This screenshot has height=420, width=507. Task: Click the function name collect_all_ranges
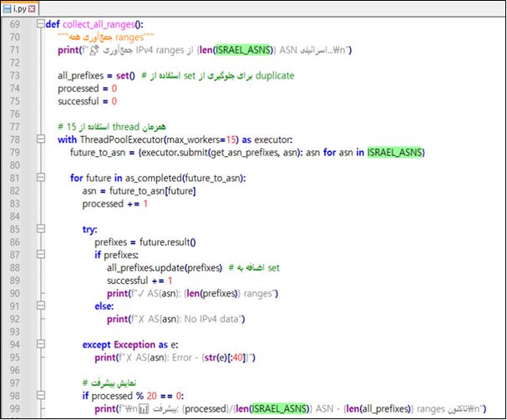[99, 24]
